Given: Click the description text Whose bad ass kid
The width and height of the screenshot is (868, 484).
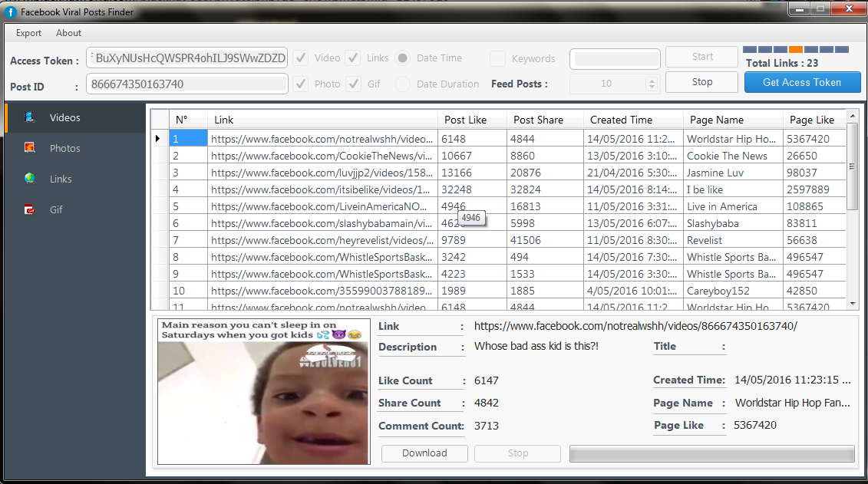Looking at the screenshot, I should click(x=536, y=346).
